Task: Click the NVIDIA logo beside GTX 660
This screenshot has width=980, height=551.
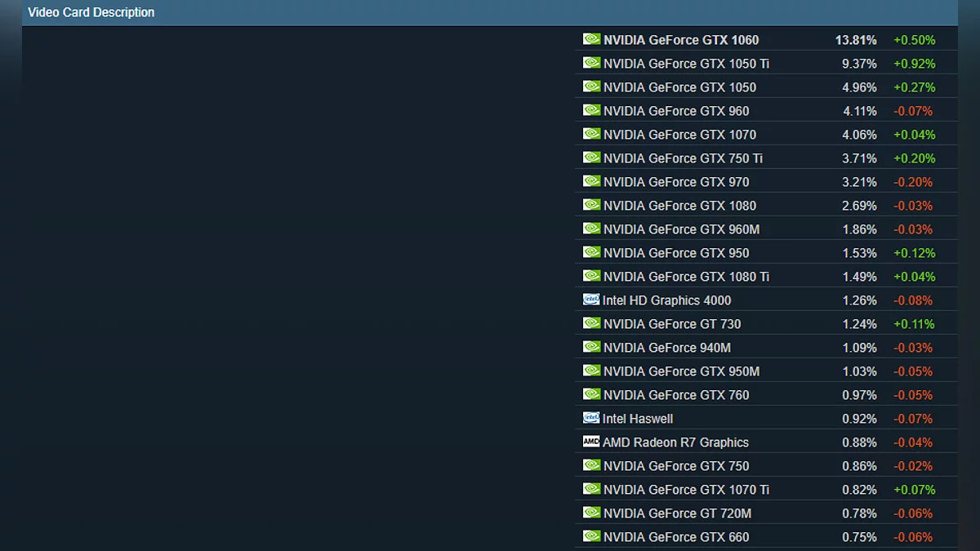Action: coord(591,536)
